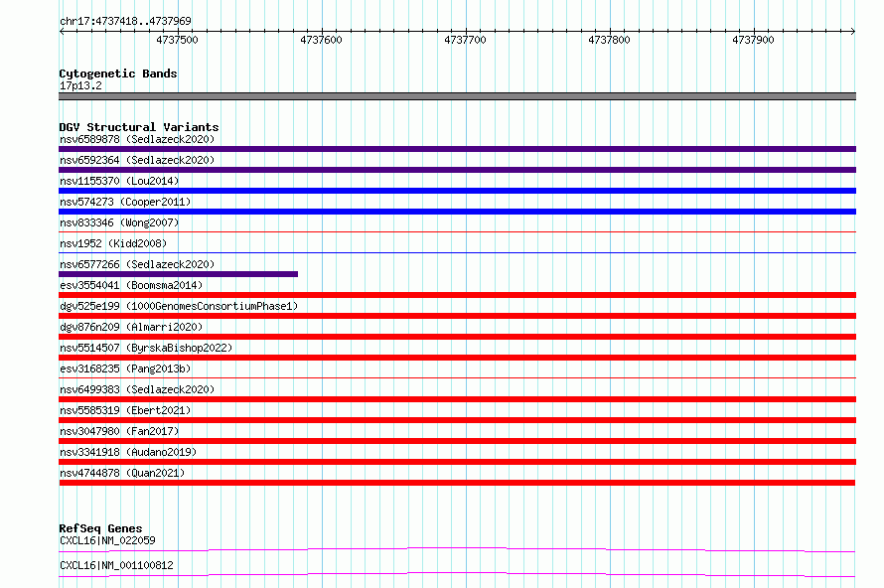This screenshot has height=588, width=884.
Task: Click the red bar of nsv5585319
Action: pos(457,420)
